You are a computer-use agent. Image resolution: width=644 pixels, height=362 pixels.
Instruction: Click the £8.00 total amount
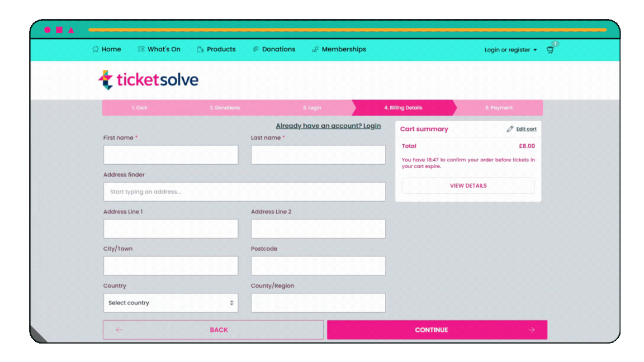click(x=527, y=146)
